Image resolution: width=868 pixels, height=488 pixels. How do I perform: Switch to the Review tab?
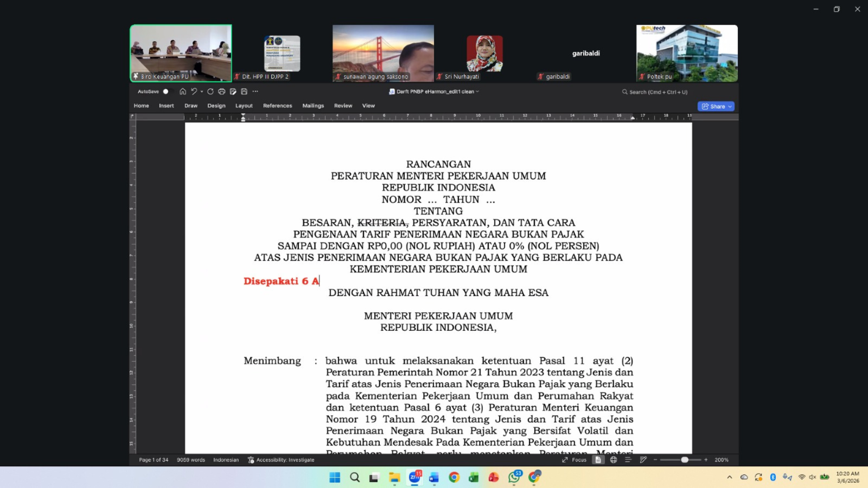[343, 106]
